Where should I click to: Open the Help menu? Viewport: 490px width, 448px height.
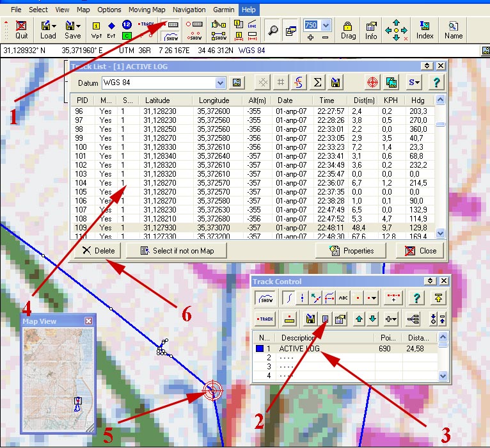(248, 10)
